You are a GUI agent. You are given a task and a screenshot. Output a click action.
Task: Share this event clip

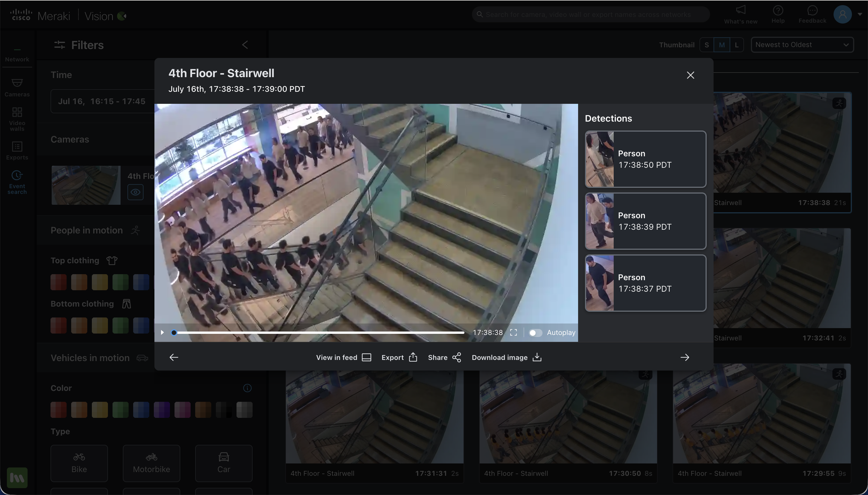445,357
